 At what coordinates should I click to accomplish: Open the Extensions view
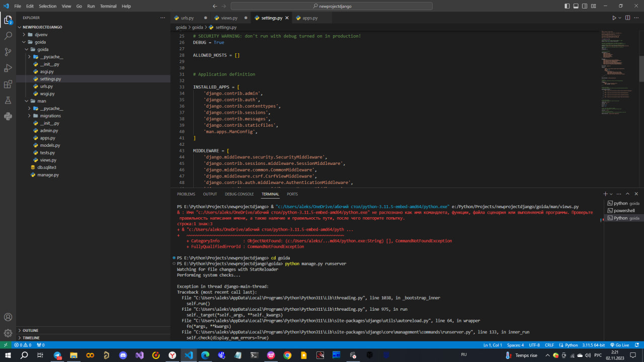(x=8, y=84)
